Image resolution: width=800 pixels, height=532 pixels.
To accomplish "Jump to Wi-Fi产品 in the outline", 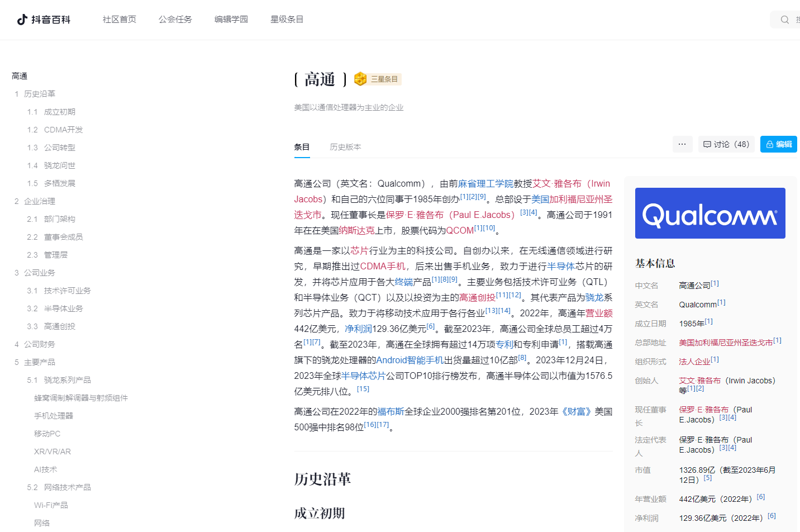I will [51, 505].
